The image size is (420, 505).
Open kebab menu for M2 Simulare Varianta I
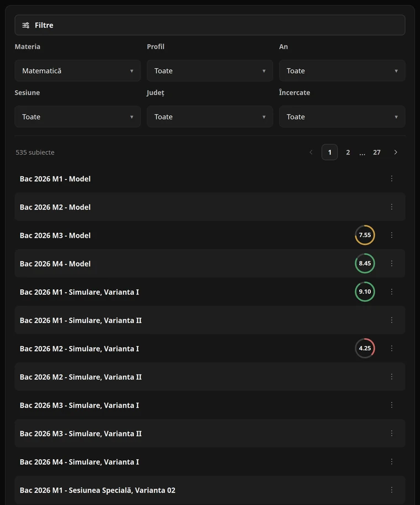pos(391,348)
